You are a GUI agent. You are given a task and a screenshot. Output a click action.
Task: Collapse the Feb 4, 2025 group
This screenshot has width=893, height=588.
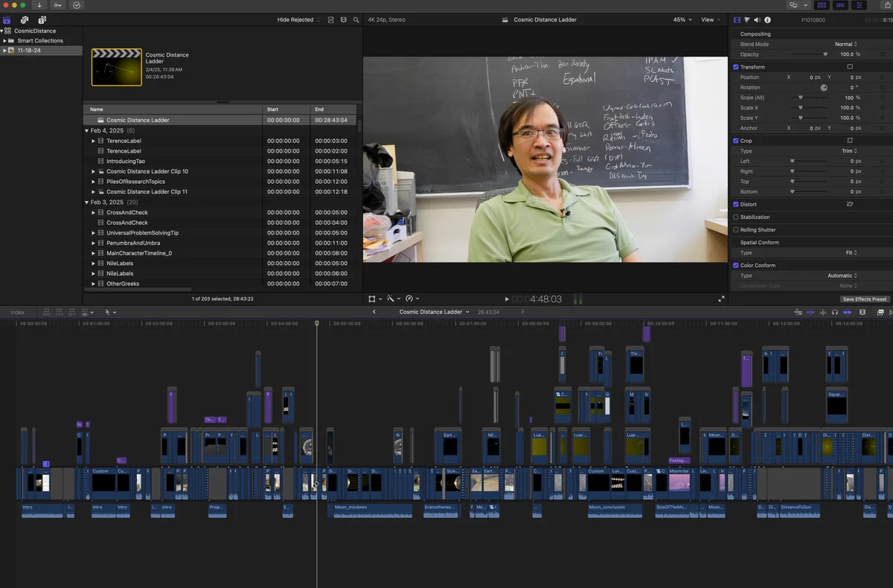point(86,130)
